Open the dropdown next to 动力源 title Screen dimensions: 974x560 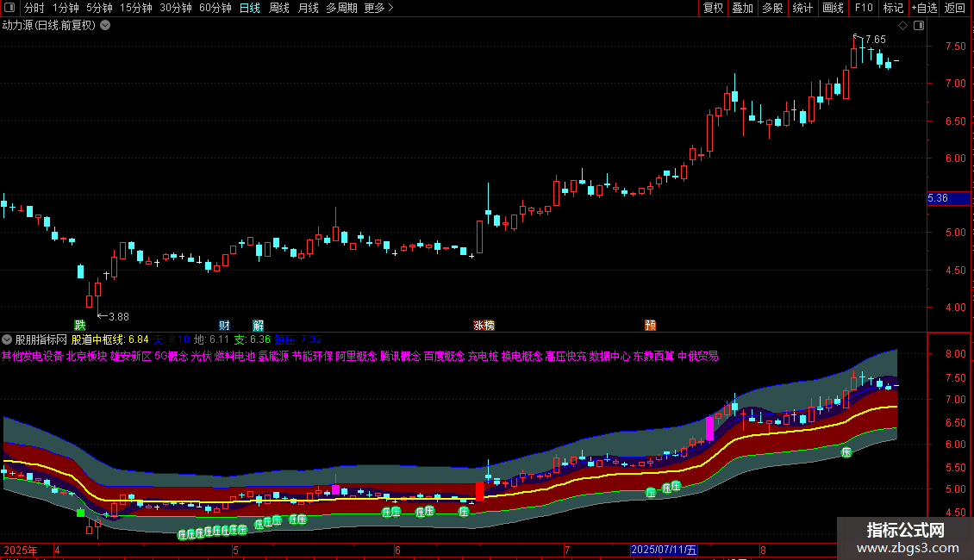(x=106, y=26)
